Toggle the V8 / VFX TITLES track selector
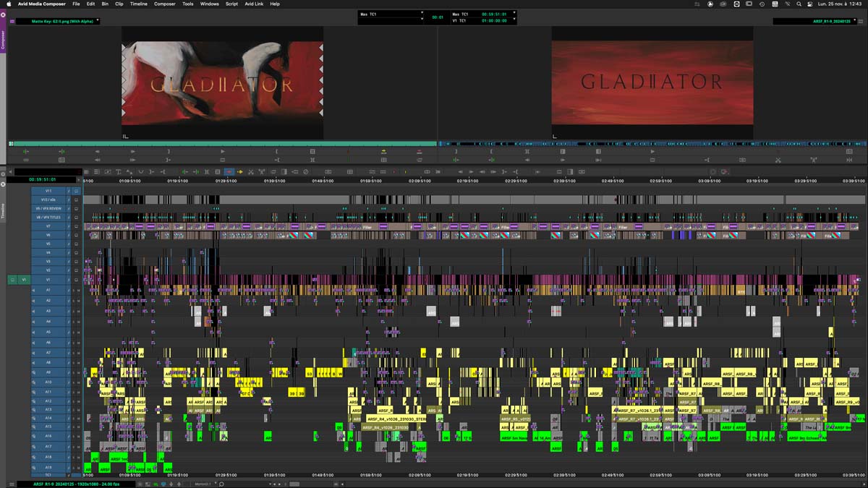868x488 pixels. pos(48,217)
